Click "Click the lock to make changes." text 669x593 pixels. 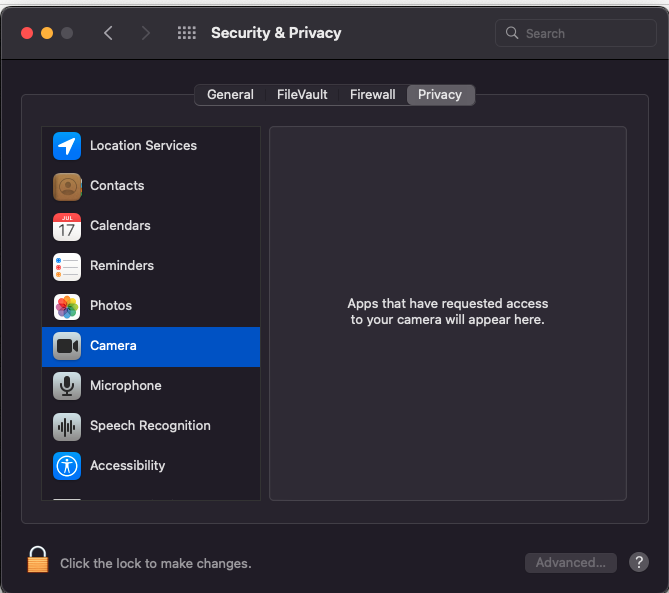(156, 564)
